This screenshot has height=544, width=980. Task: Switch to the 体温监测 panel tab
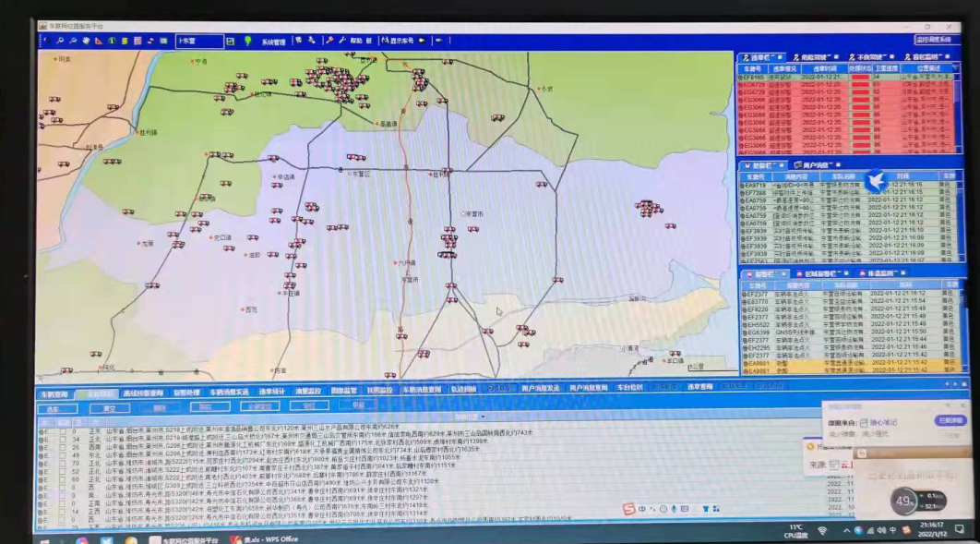pos(882,273)
